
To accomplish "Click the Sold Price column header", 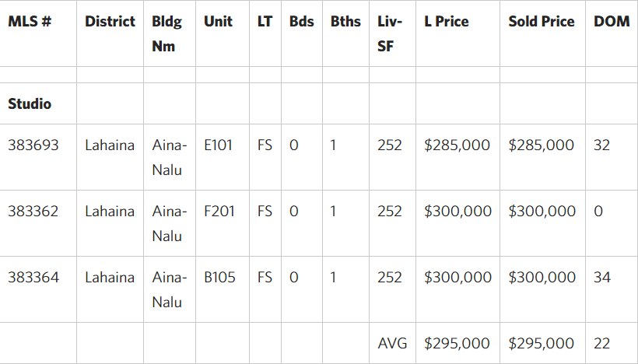I will pyautogui.click(x=542, y=22).
